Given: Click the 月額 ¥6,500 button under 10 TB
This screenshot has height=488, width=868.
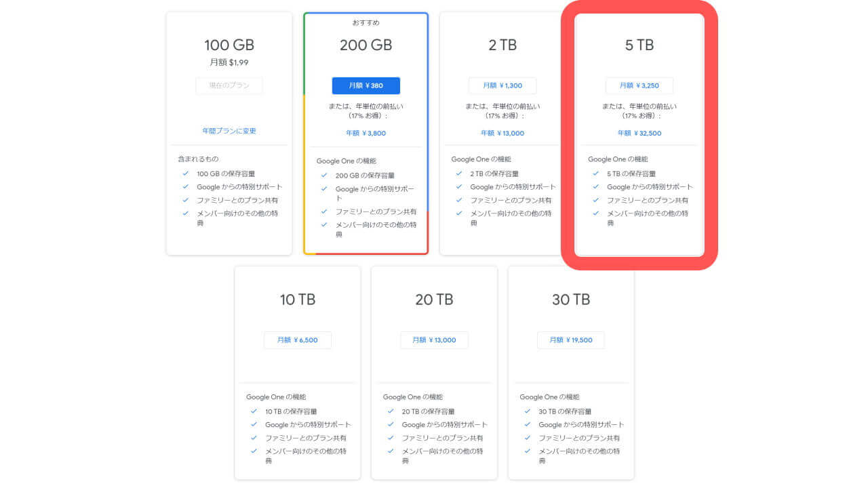Looking at the screenshot, I should coord(298,340).
